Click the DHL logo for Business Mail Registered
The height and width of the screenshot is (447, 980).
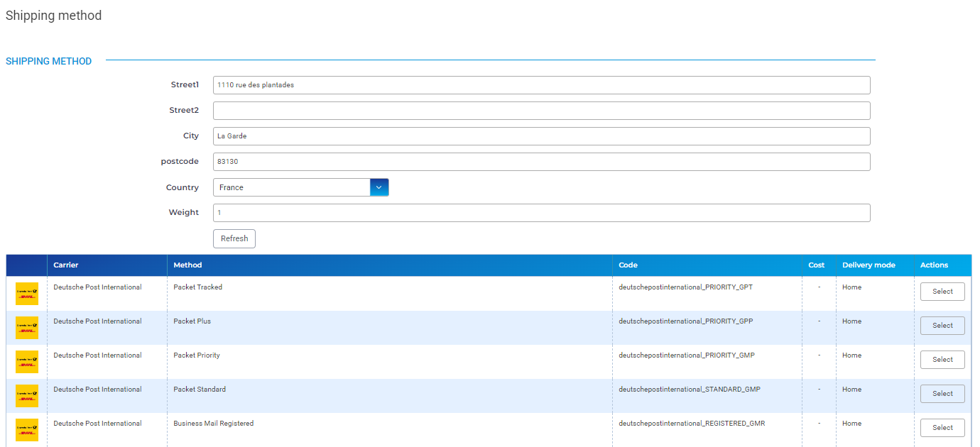27,429
